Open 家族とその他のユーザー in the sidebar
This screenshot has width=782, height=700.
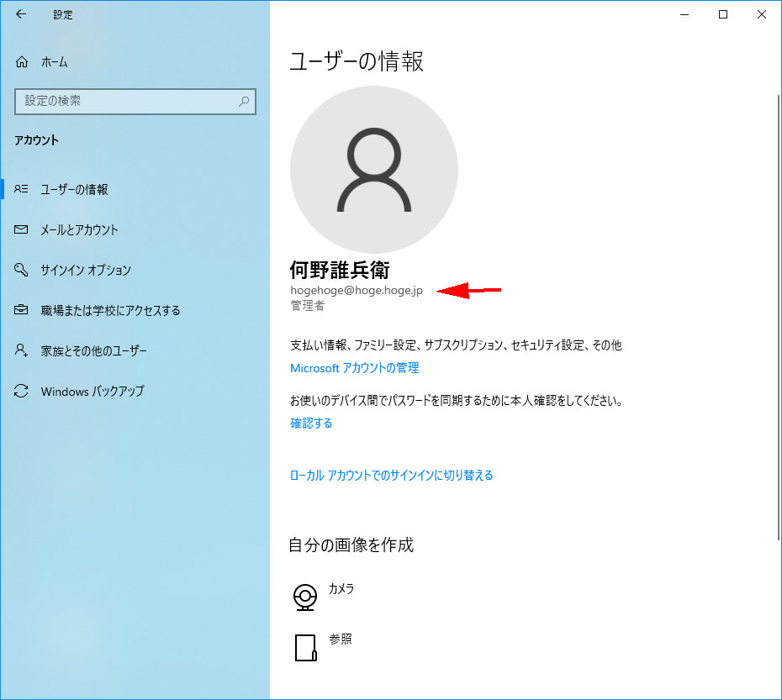coord(93,350)
